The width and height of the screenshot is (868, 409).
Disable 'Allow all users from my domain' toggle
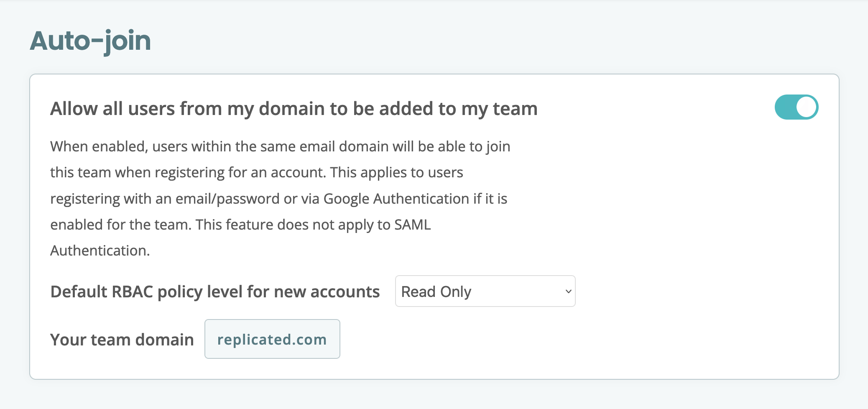click(x=796, y=107)
